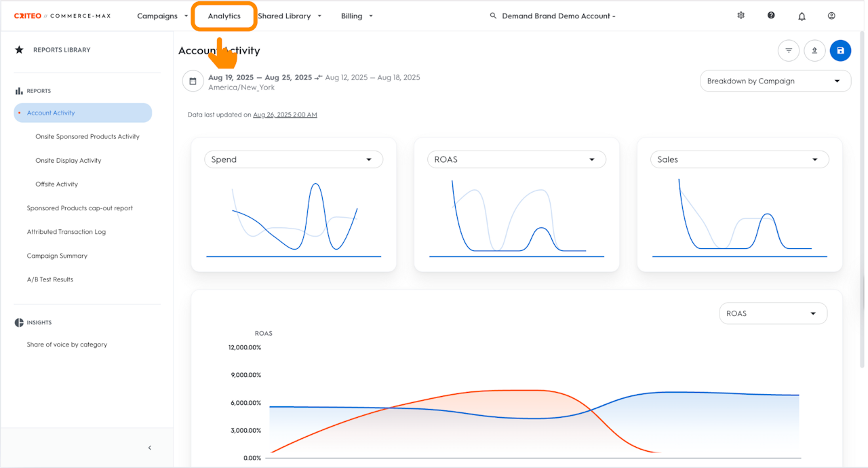Open the settings gear icon
Viewport: 868px width, 468px height.
coord(741,16)
